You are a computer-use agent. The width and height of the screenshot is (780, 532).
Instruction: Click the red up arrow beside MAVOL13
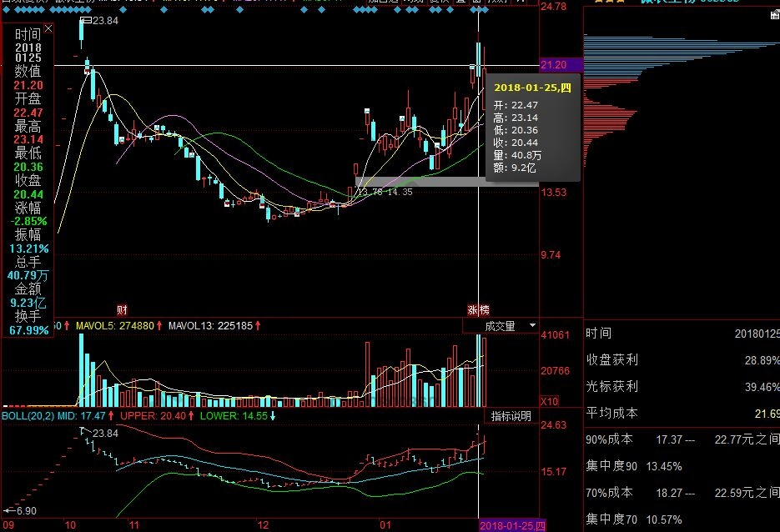(259, 325)
